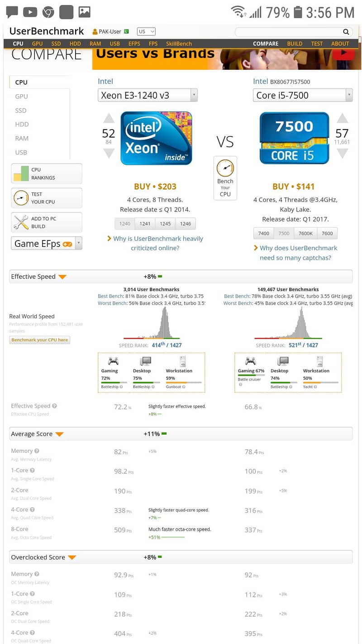Open CPU Rankings bar chart button
The height and width of the screenshot is (644, 362).
pyautogui.click(x=47, y=173)
